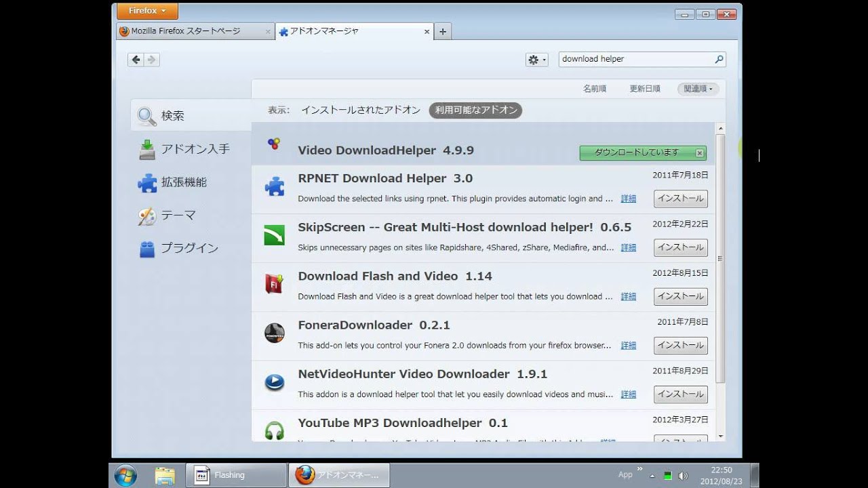Open the プラグイン category
Image resolution: width=868 pixels, height=488 pixels.
click(191, 248)
